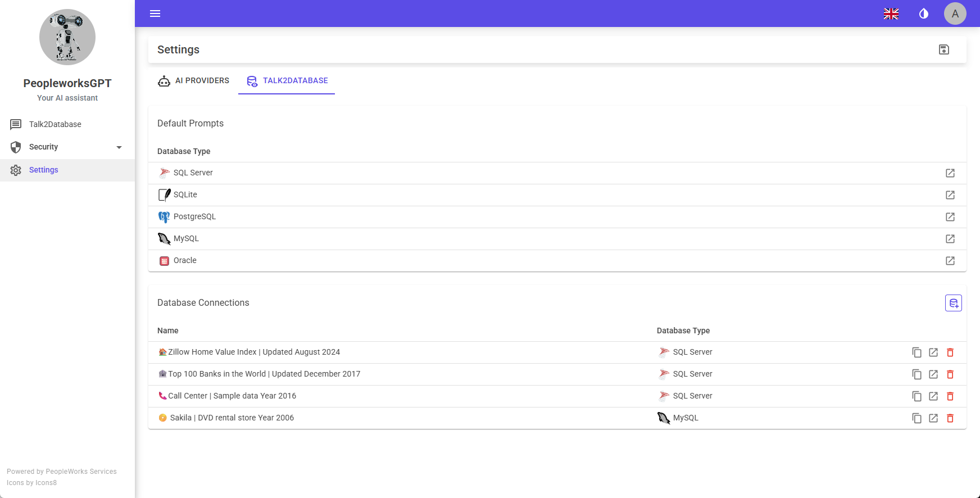Image resolution: width=980 pixels, height=498 pixels.
Task: Toggle the hamburger navigation menu
Action: tap(155, 13)
